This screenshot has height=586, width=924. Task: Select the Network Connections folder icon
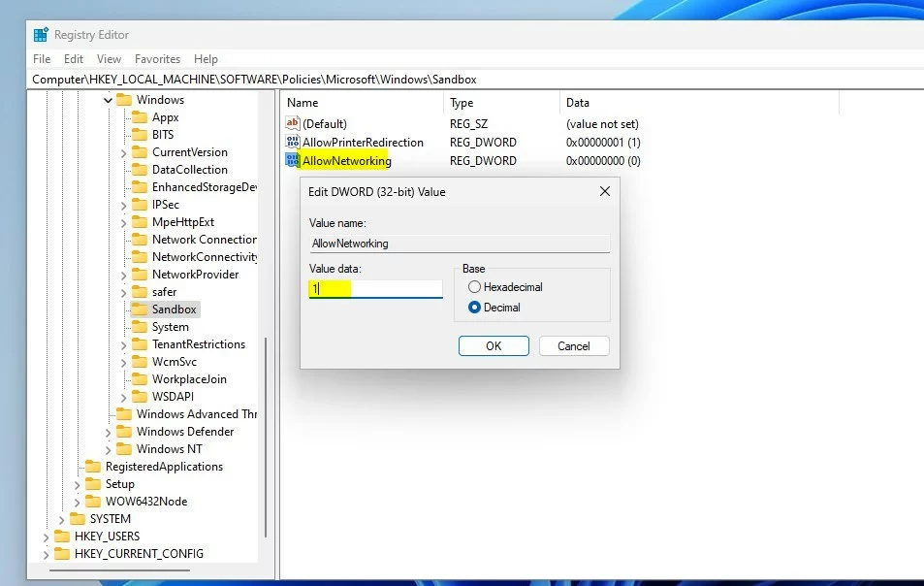pos(140,240)
